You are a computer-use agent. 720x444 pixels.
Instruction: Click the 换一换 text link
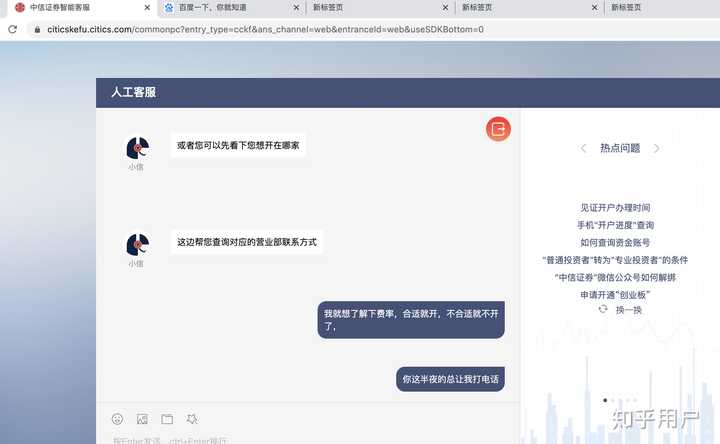(x=628, y=310)
